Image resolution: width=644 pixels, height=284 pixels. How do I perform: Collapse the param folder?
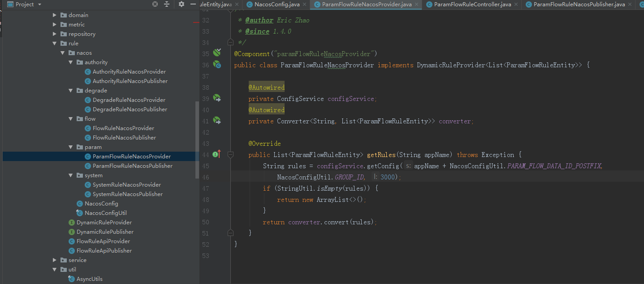click(x=71, y=147)
